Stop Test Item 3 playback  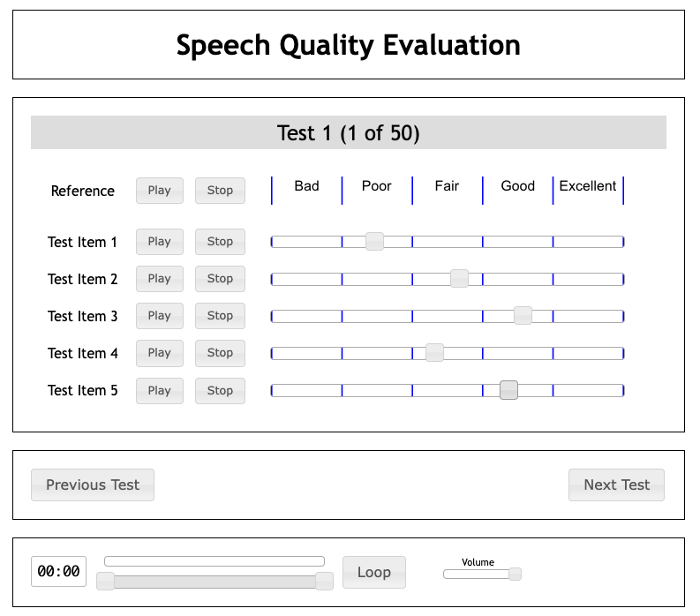point(220,316)
